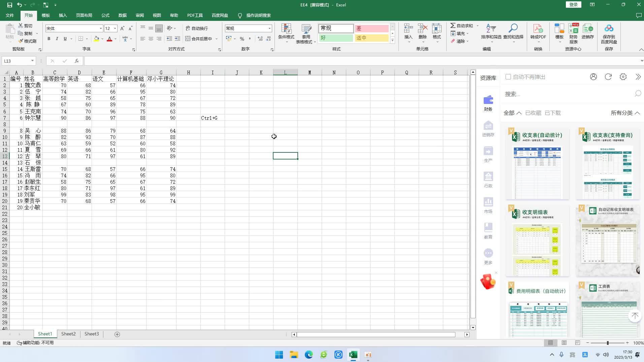Screen dimensions: 644x362
Task: Open the font size dropdown showing 12
Action: [115, 28]
